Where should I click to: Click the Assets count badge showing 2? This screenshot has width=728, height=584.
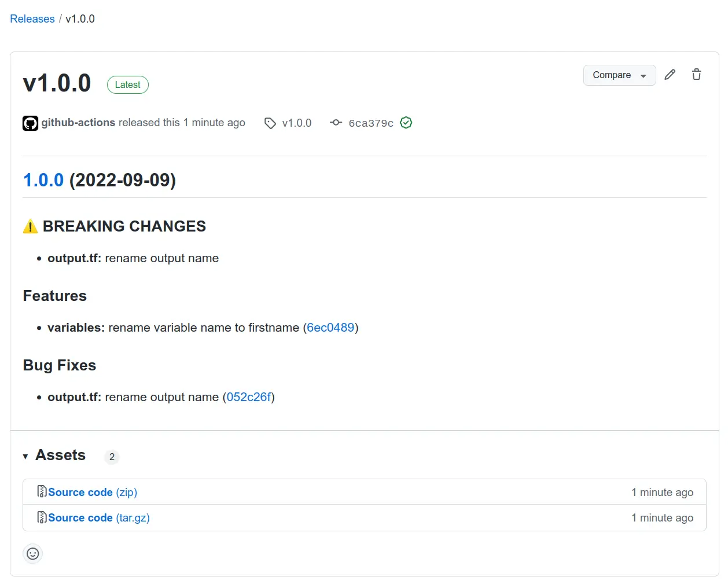pyautogui.click(x=112, y=457)
